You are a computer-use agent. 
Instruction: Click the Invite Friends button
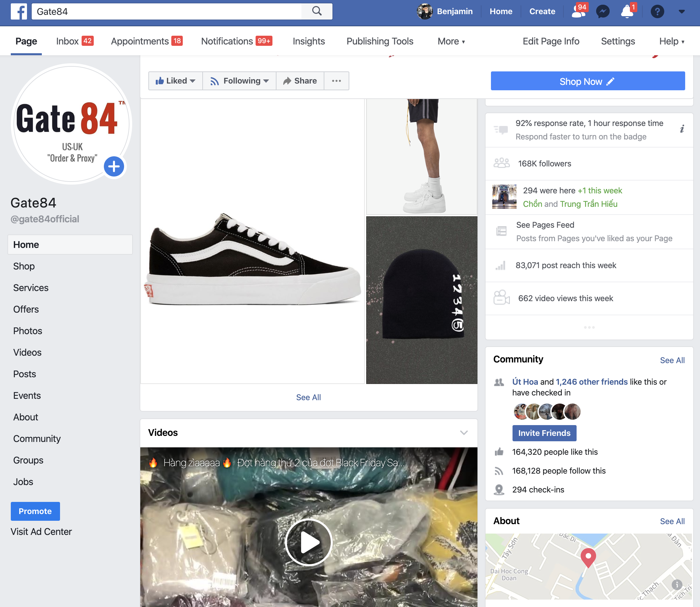pos(544,433)
